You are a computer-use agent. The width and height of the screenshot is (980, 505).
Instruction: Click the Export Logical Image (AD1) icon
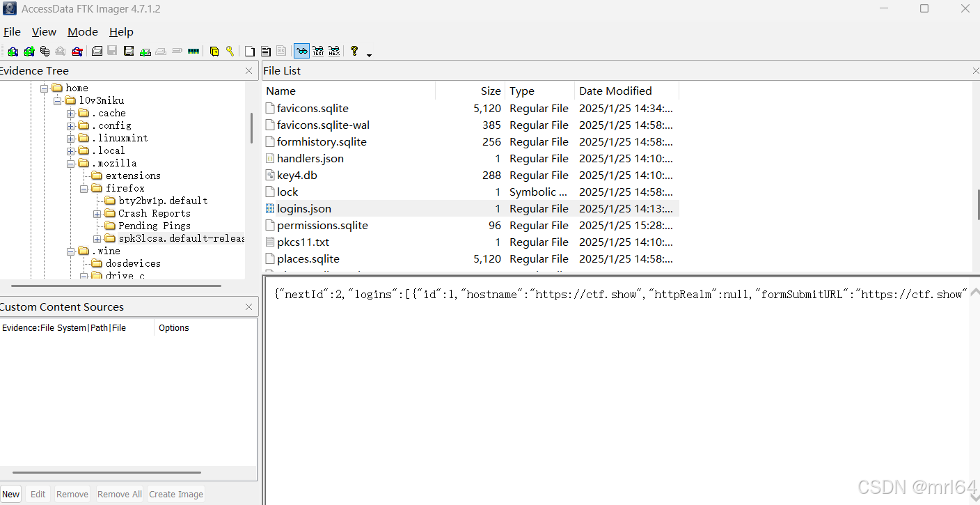tap(129, 51)
